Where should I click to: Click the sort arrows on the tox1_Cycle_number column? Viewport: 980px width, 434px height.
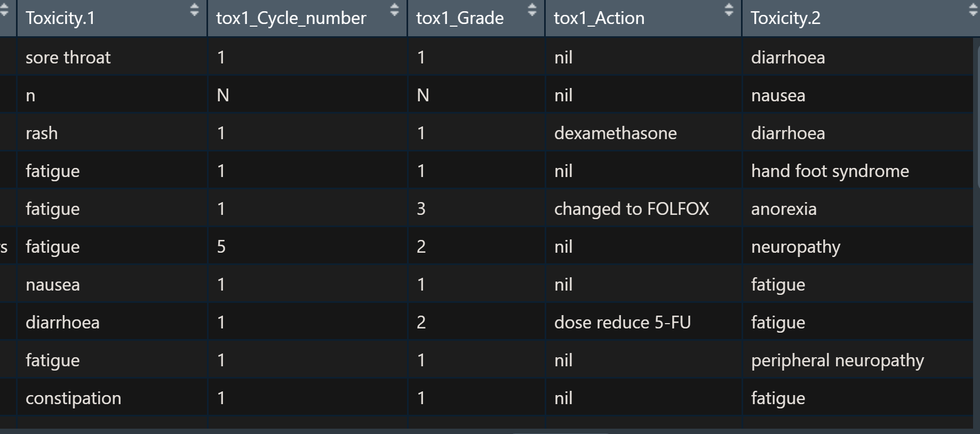394,10
